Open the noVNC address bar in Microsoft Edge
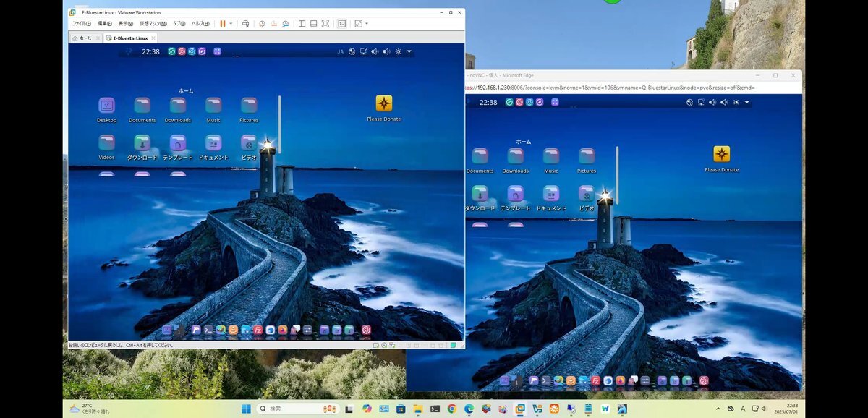Image resolution: width=868 pixels, height=418 pixels. tap(634, 88)
